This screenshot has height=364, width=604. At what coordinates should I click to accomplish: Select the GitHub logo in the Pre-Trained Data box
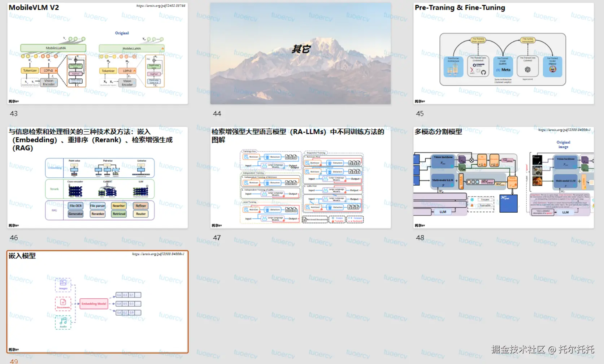(x=483, y=72)
